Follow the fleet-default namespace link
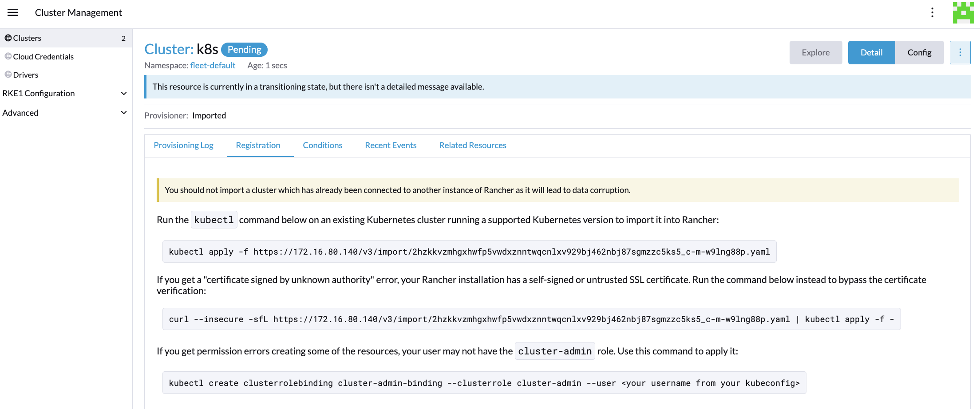This screenshot has height=409, width=980. tap(213, 65)
